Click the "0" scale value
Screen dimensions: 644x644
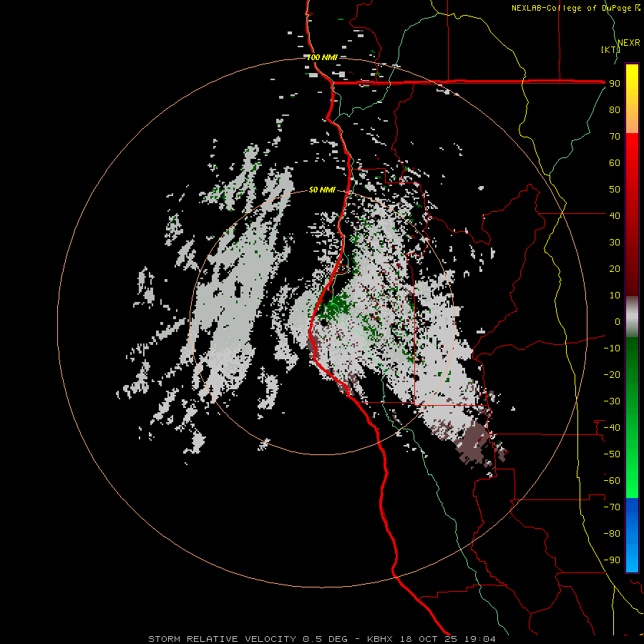pyautogui.click(x=618, y=321)
